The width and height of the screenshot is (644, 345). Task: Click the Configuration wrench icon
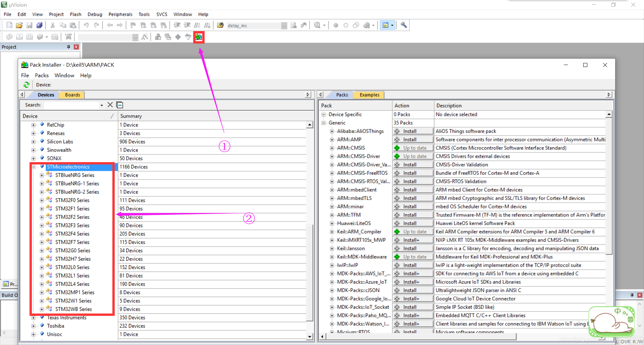[404, 25]
